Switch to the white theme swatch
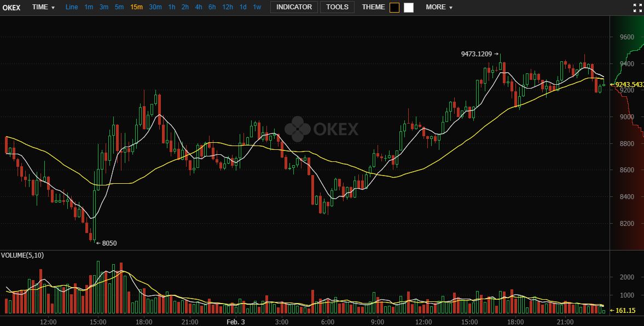This screenshot has width=644, height=326. click(x=409, y=8)
